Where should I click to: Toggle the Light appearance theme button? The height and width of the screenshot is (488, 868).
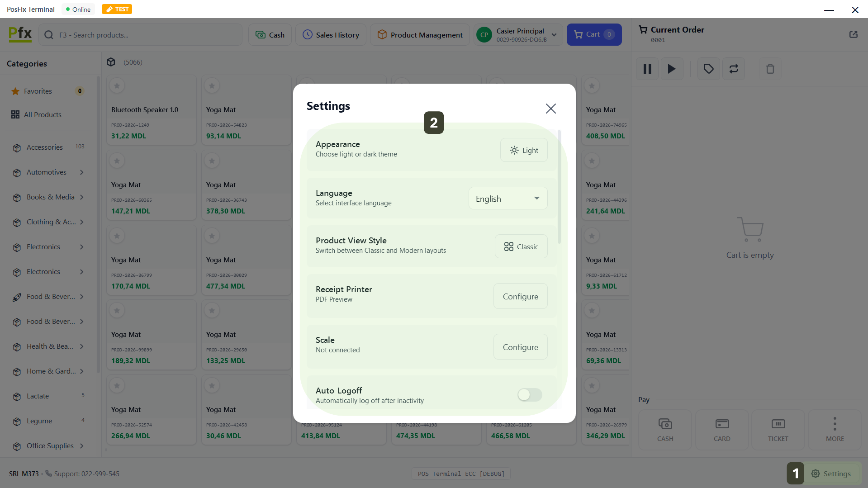(x=524, y=150)
